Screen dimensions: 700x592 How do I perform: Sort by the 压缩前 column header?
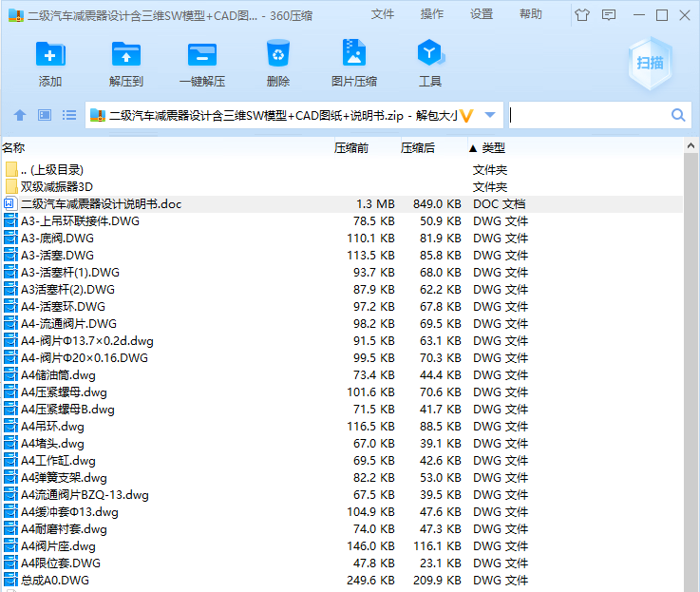click(351, 148)
